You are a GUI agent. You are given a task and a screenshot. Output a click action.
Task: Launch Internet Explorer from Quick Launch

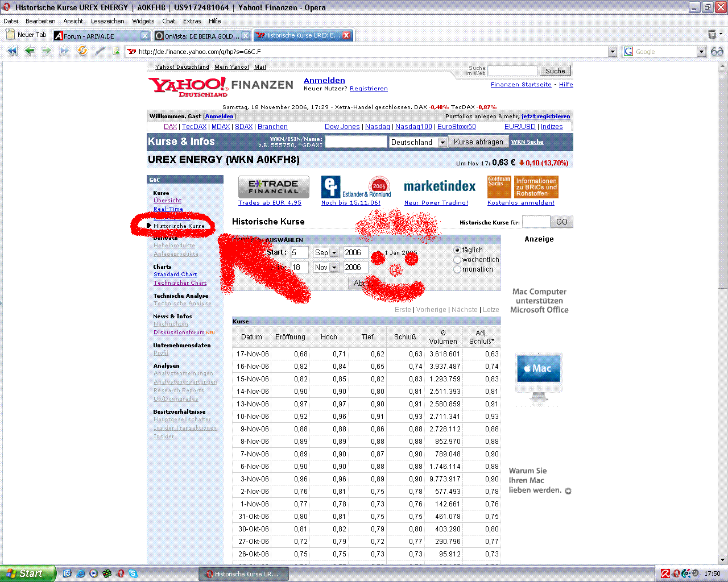(x=80, y=573)
